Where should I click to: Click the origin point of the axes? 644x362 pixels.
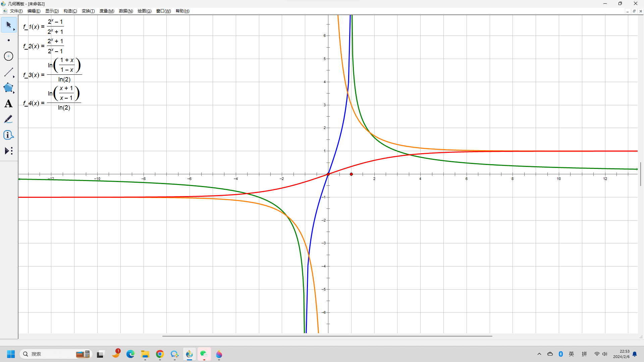pyautogui.click(x=328, y=174)
